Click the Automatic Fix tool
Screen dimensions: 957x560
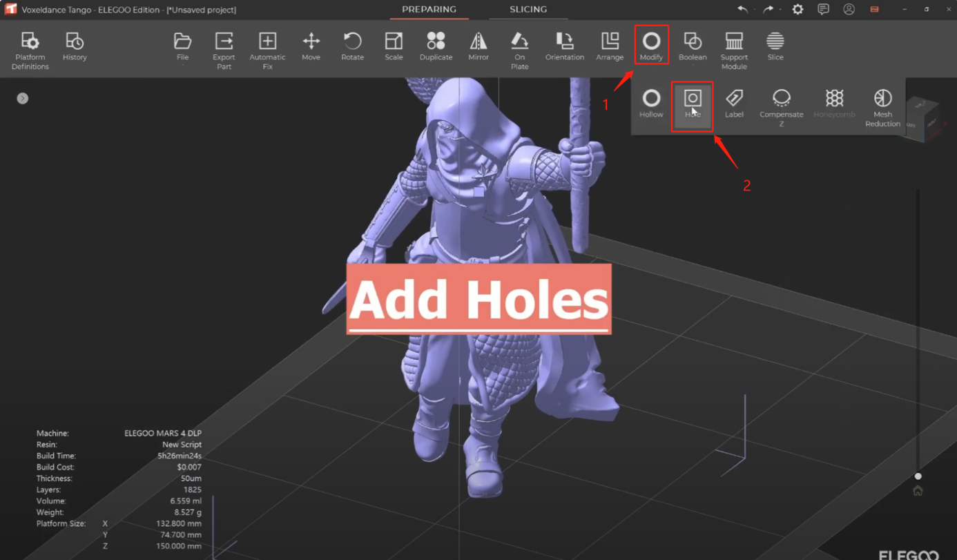pyautogui.click(x=267, y=49)
